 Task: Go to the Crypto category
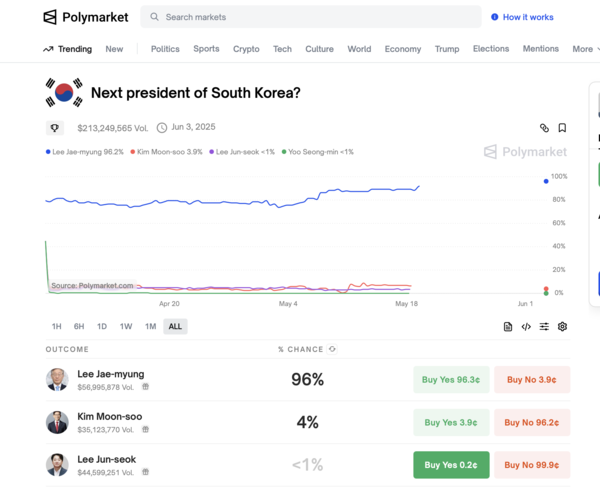pyautogui.click(x=246, y=49)
